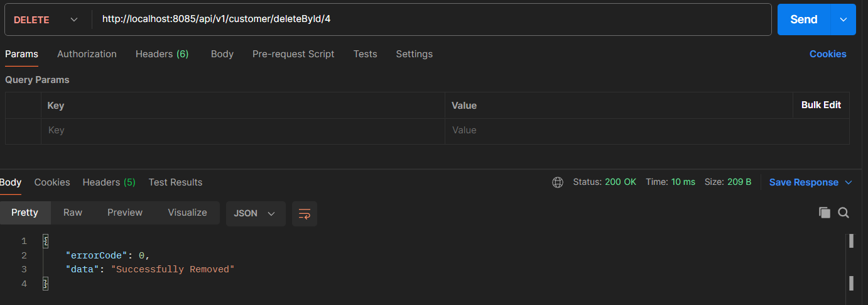Click the empty Key query param field
The image size is (868, 305).
point(242,131)
